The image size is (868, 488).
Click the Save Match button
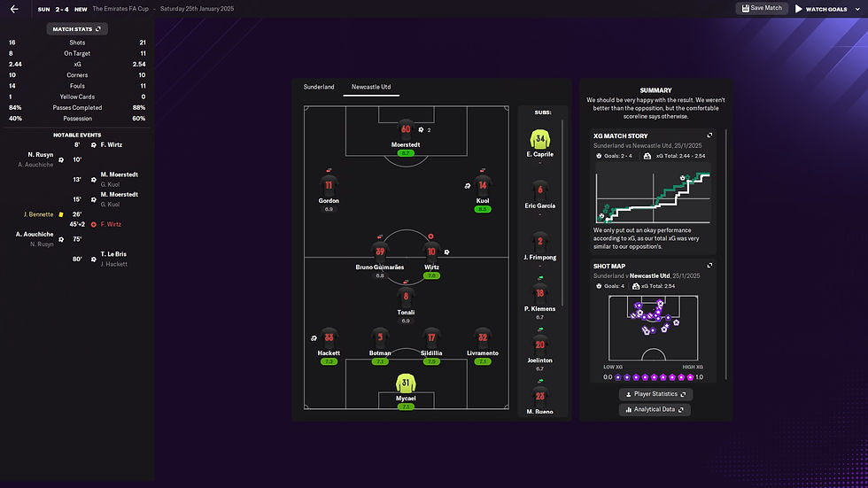click(x=762, y=8)
